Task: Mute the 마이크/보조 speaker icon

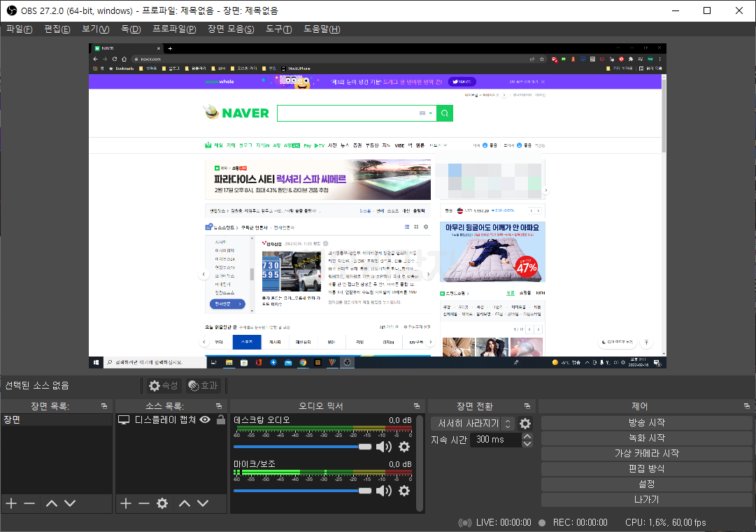Action: pyautogui.click(x=384, y=491)
